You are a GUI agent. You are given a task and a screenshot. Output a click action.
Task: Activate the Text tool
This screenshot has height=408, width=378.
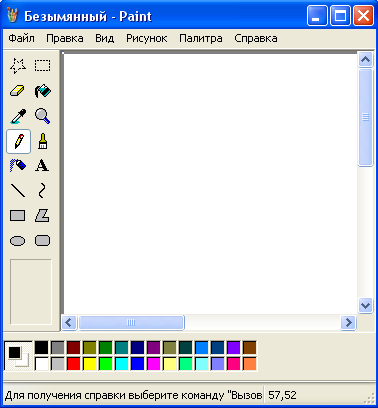pos(43,166)
